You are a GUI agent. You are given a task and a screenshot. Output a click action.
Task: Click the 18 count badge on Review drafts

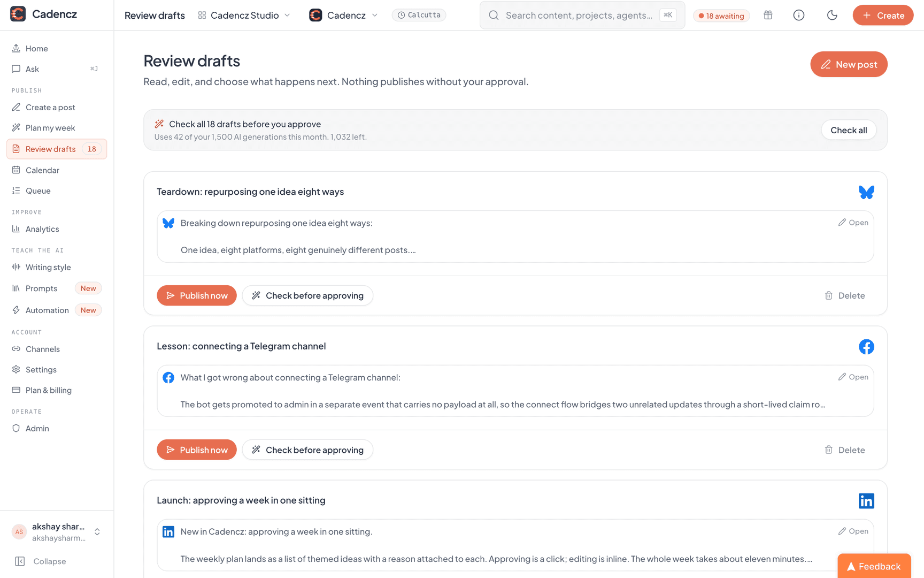(92, 149)
